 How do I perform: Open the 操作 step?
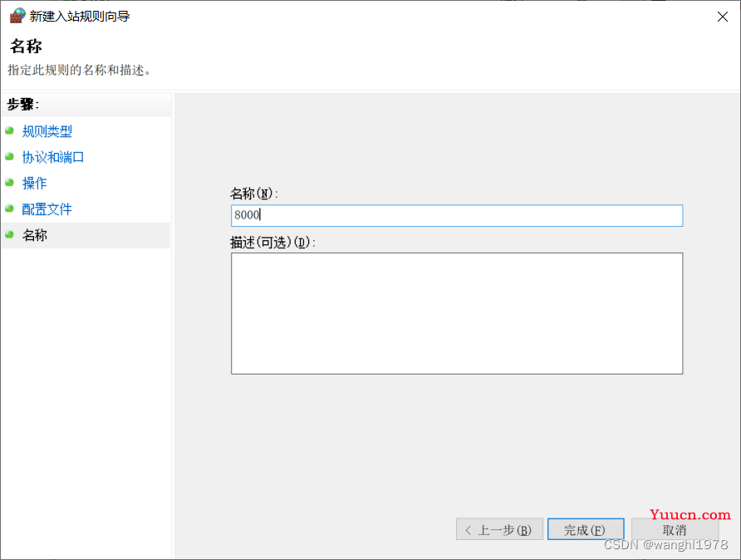pyautogui.click(x=35, y=184)
